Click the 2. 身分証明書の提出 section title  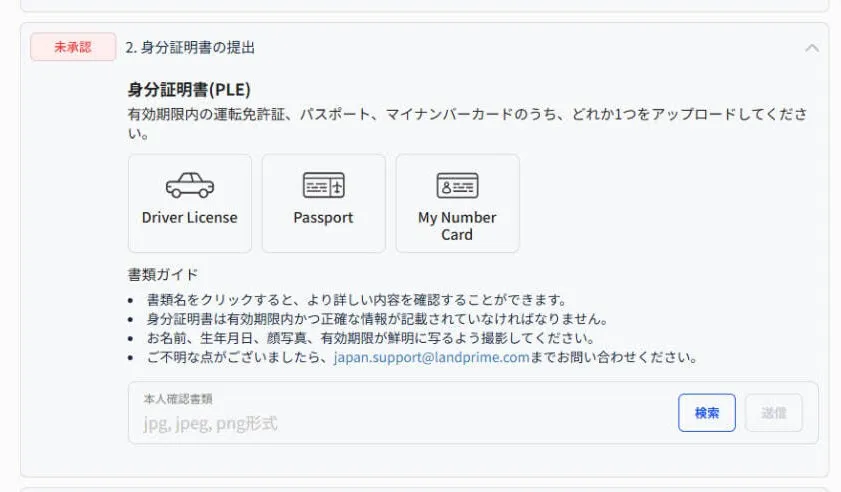pos(190,47)
